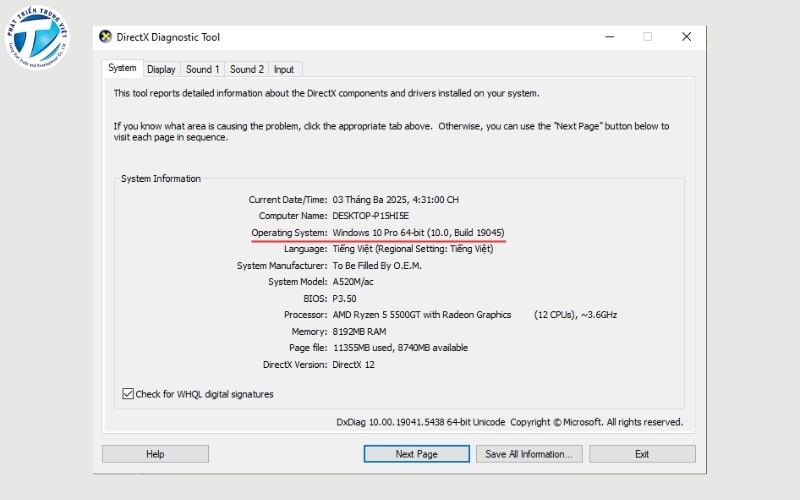The width and height of the screenshot is (800, 500).
Task: Open the Input tab
Action: pos(284,69)
